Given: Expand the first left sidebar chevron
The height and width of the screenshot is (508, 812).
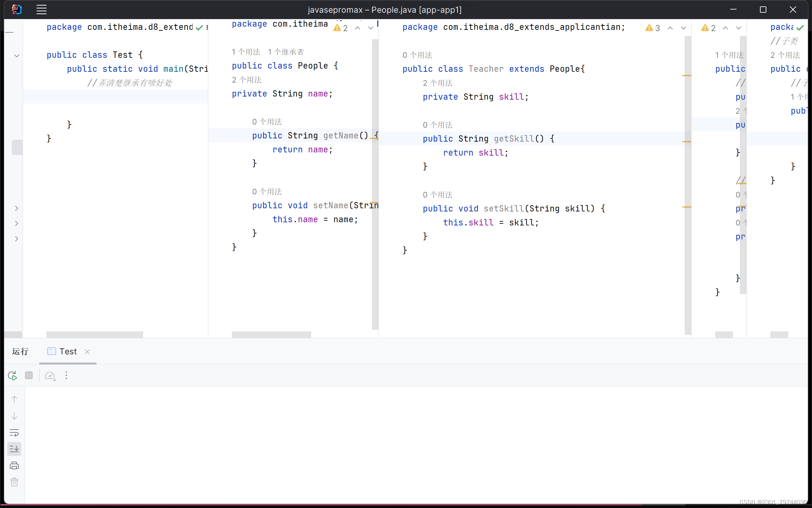Looking at the screenshot, I should tap(16, 208).
